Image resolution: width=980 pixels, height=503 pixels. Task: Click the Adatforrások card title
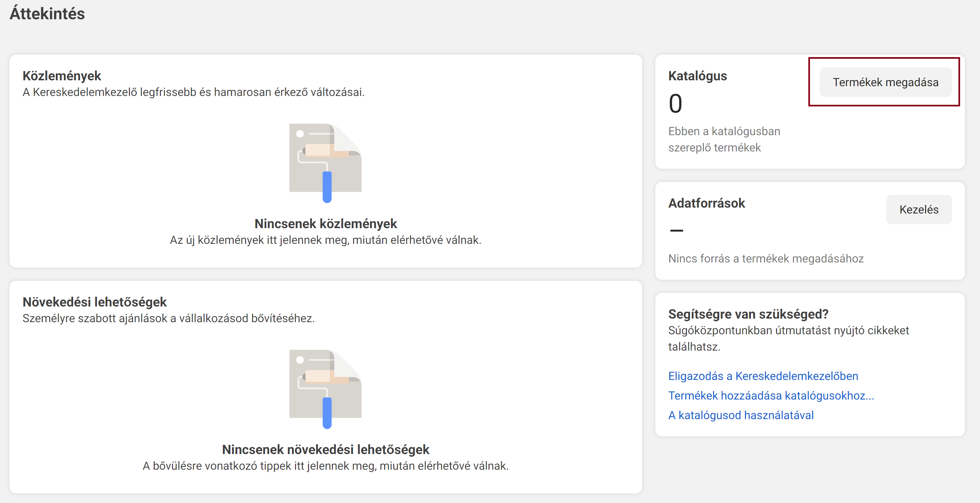point(707,203)
